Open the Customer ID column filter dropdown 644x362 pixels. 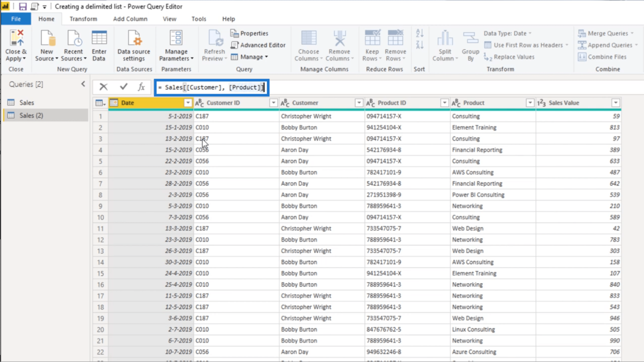tap(273, 103)
